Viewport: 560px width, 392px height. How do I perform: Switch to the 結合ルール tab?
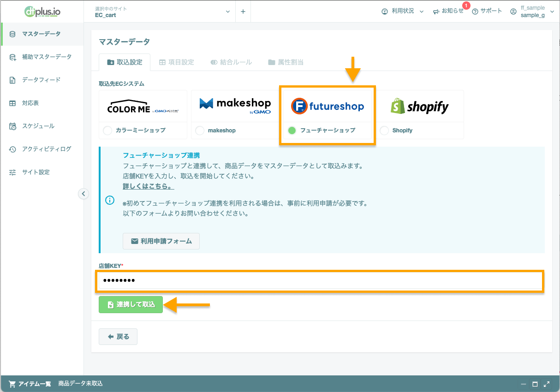pyautogui.click(x=231, y=62)
